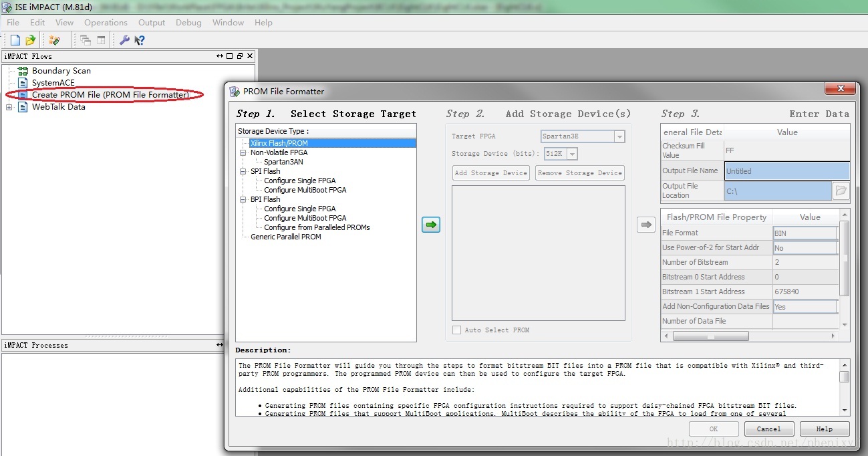Click the Remove Storage Device button
The width and height of the screenshot is (868, 456).
580,173
